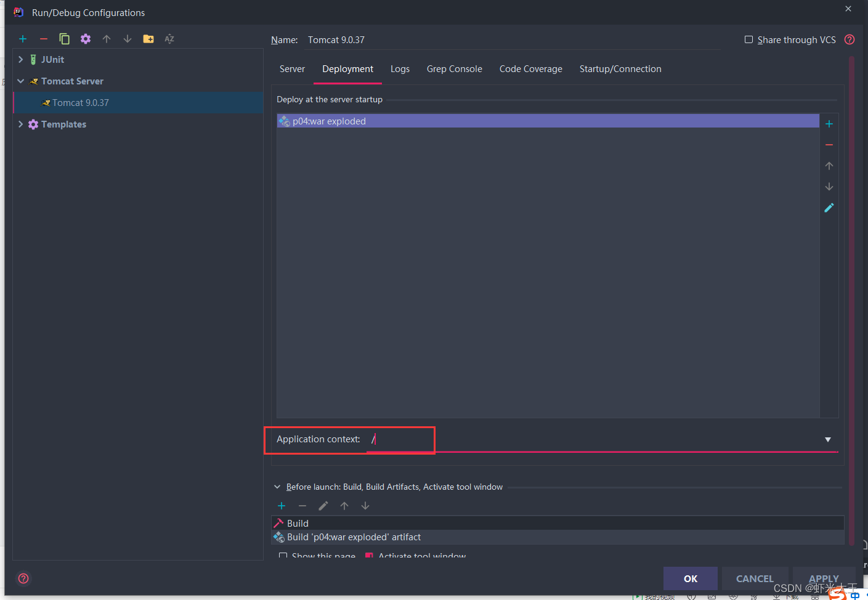Image resolution: width=868 pixels, height=600 pixels.
Task: Open the Code Coverage tab
Action: coord(530,69)
